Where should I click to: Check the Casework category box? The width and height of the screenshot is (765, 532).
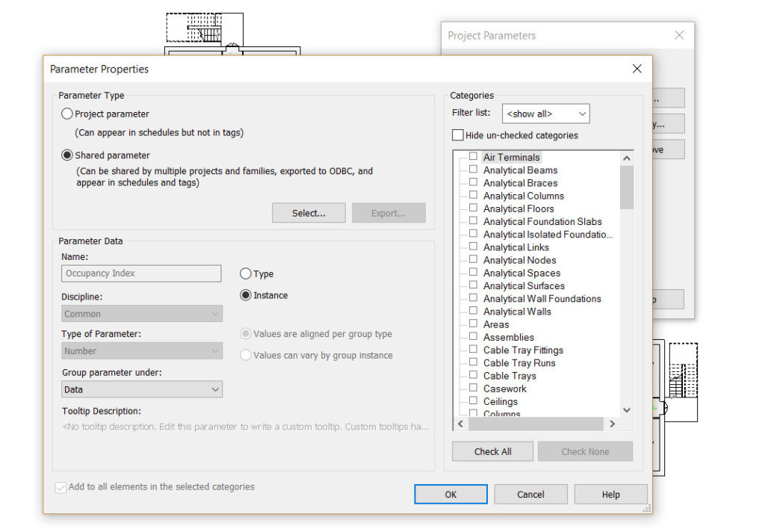point(473,388)
